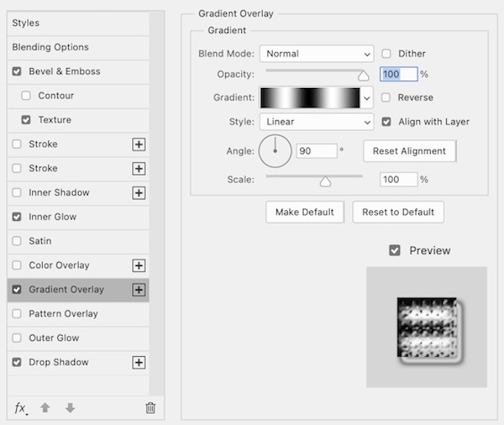The image size is (504, 425).
Task: Click the Angle value input field
Action: 316,151
